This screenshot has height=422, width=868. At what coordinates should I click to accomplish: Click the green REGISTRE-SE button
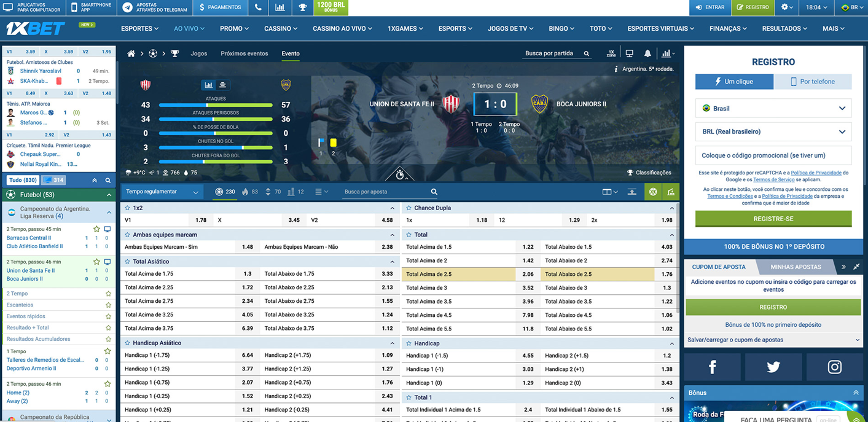pyautogui.click(x=773, y=219)
